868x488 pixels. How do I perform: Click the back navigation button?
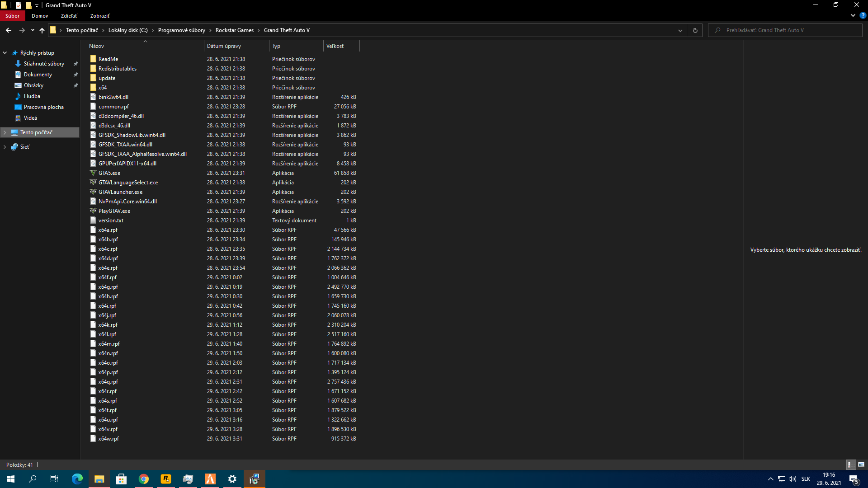[x=8, y=30]
